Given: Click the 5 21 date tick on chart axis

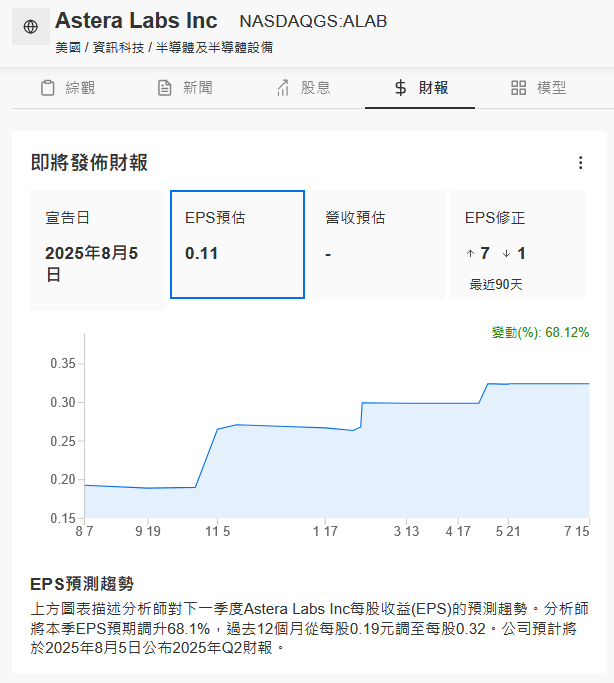Looking at the screenshot, I should pyautogui.click(x=508, y=531).
